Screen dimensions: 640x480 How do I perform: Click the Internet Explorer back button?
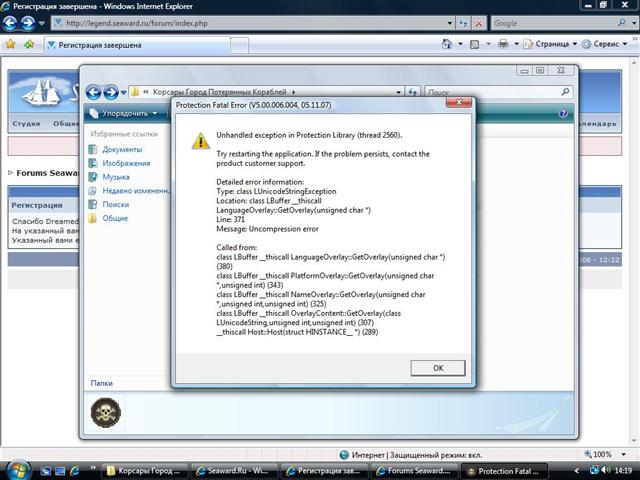point(16,23)
